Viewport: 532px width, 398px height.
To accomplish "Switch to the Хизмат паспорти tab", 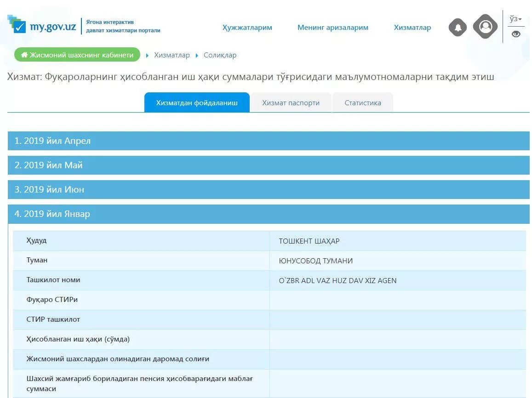I will (291, 103).
